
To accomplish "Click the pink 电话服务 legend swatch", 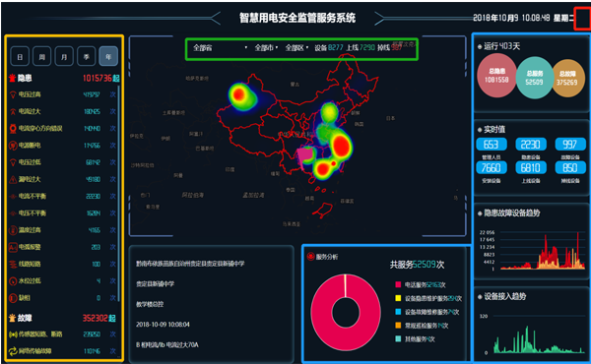I will coord(398,284).
